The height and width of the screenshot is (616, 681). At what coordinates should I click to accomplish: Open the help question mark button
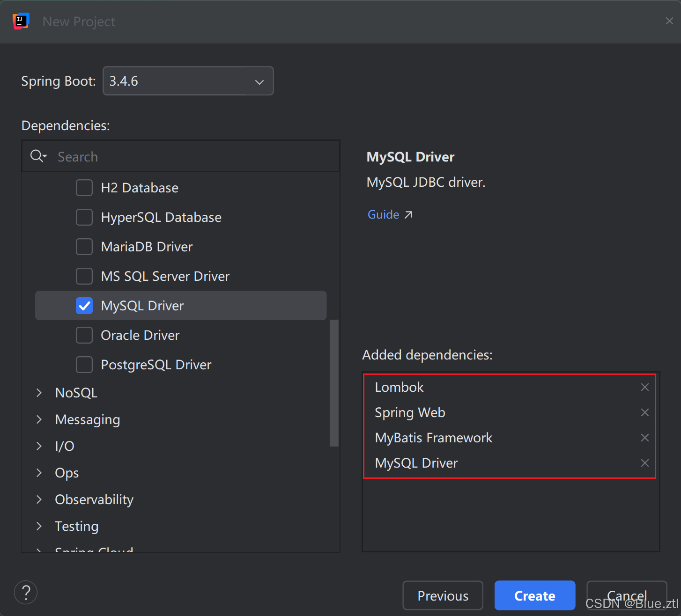pos(26,592)
